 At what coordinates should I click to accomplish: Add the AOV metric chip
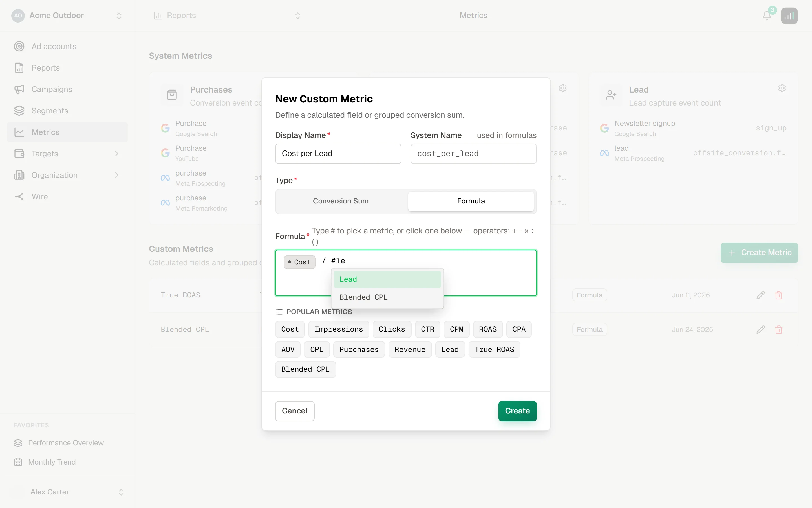click(288, 349)
